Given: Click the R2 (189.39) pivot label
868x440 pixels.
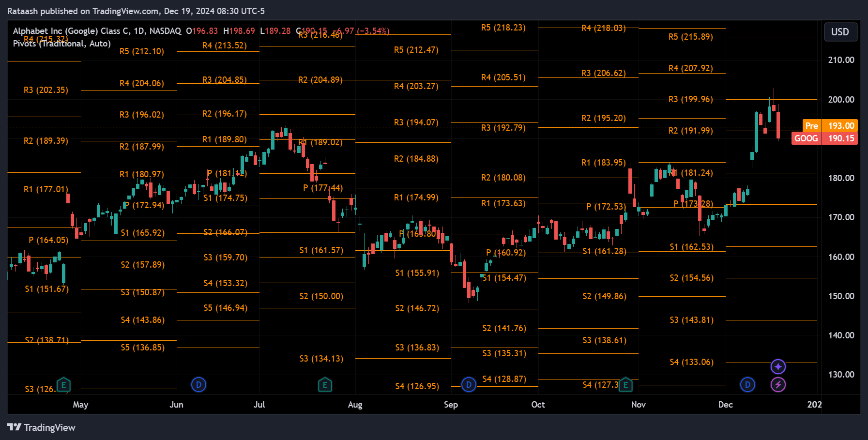Looking at the screenshot, I should tap(46, 141).
